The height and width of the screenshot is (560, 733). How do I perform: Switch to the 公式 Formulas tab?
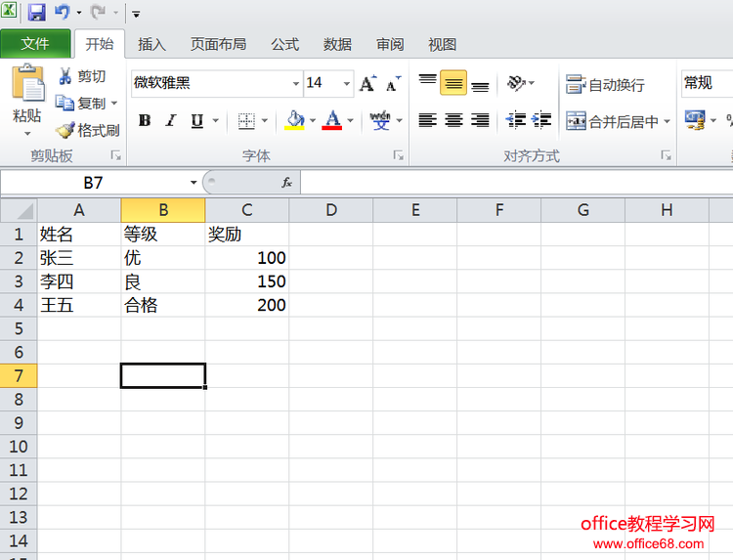coord(285,44)
